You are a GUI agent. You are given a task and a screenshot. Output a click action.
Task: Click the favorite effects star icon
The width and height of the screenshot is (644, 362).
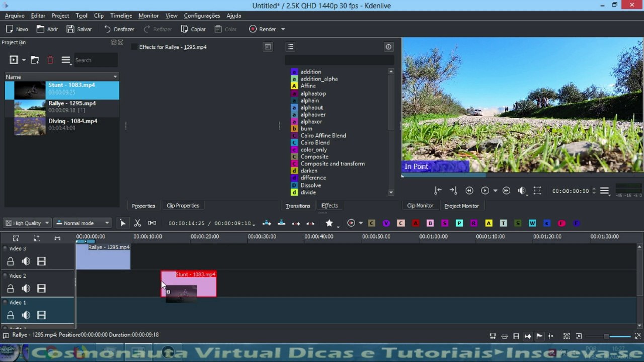329,223
